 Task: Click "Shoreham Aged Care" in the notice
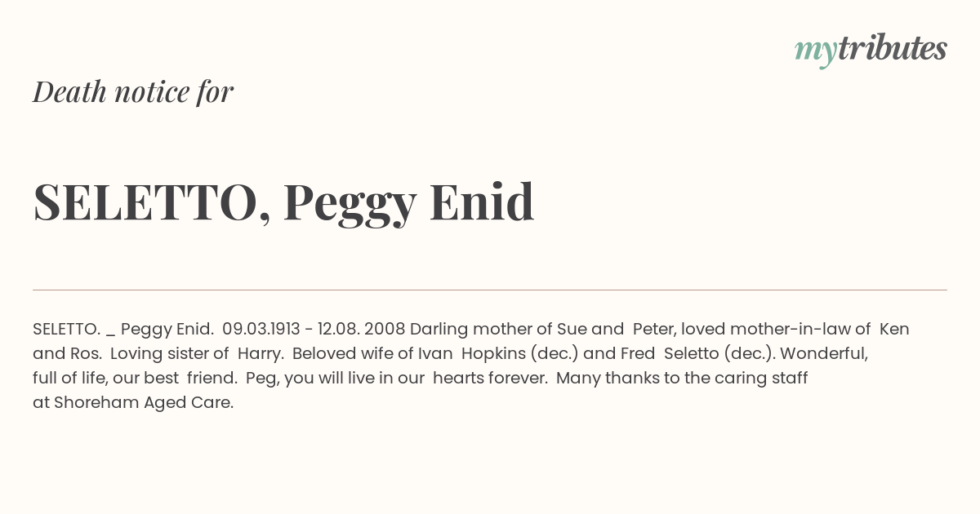tap(143, 403)
